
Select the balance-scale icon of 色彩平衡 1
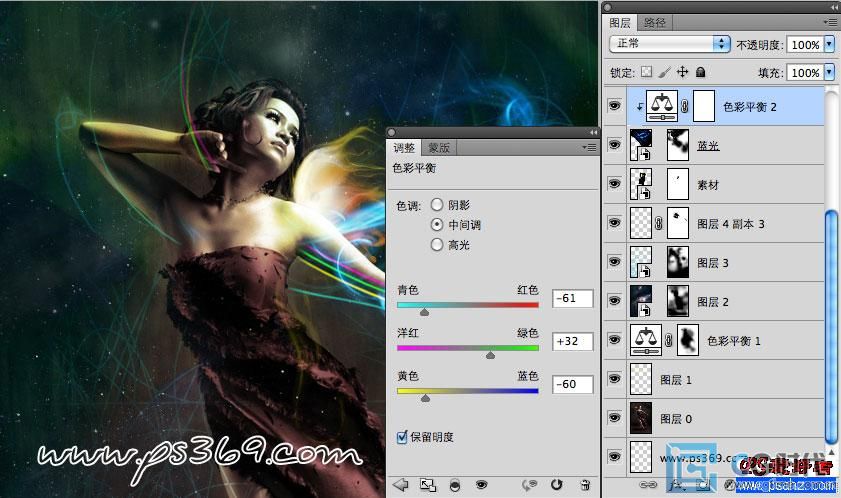[646, 340]
